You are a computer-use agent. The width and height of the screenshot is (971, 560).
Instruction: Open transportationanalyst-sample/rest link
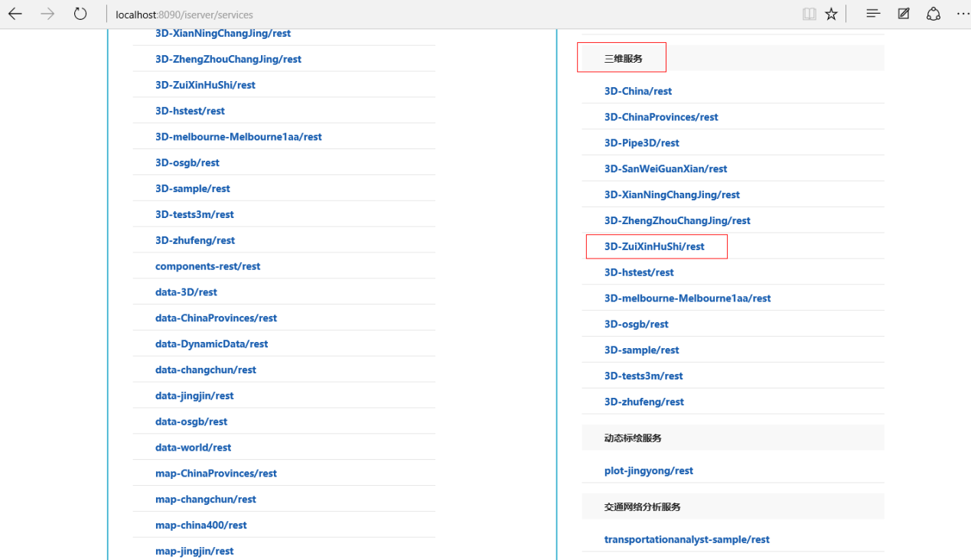(686, 539)
